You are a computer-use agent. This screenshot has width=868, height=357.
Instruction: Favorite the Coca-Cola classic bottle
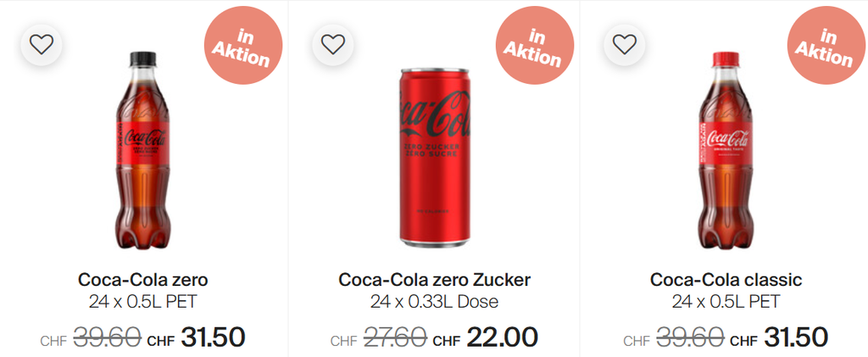click(625, 44)
